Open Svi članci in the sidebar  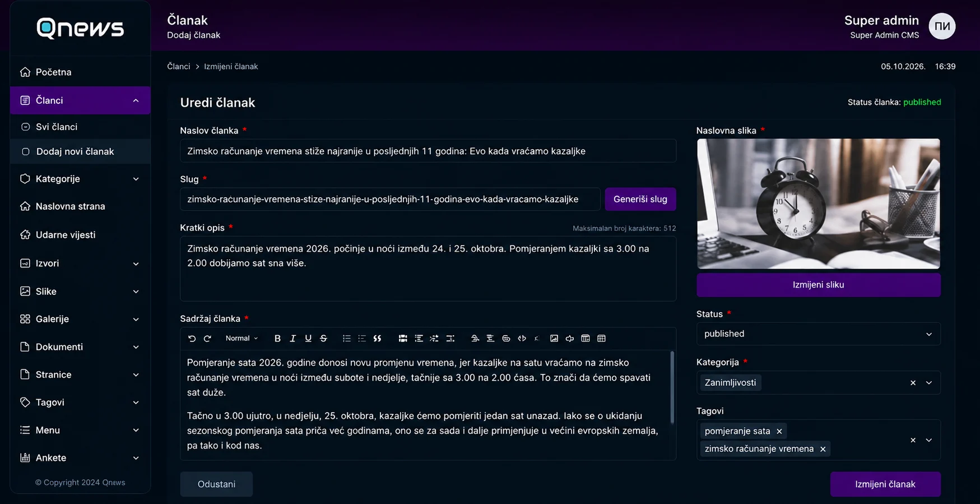click(80, 127)
